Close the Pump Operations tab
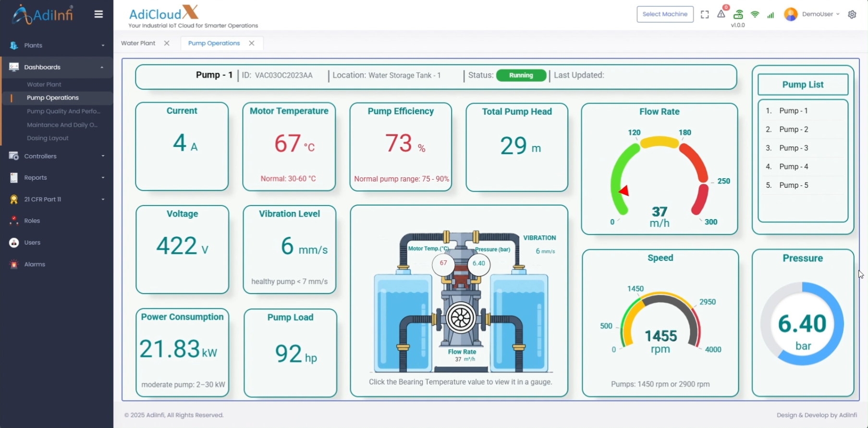The width and height of the screenshot is (868, 428). pyautogui.click(x=252, y=43)
